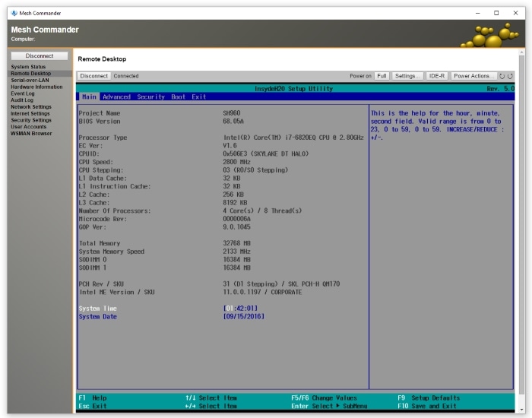Click scrollbar down arrow at bottom right
This screenshot has width=532, height=418.
point(522,410)
